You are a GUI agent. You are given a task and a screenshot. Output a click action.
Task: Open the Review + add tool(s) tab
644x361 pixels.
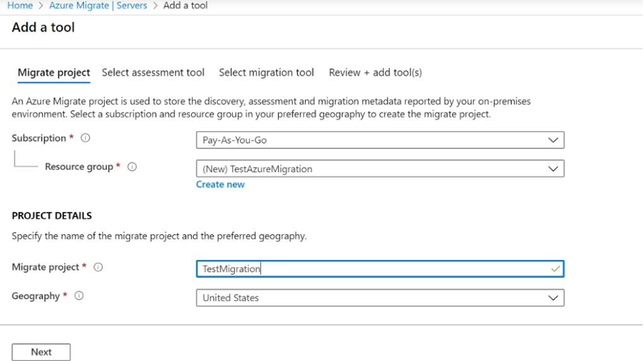pos(376,73)
